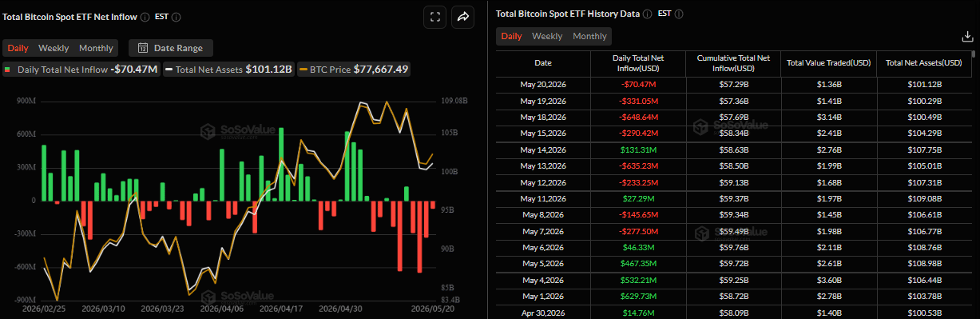This screenshot has height=319, width=980.
Task: Click the 109.08B right axis label
Action: coord(454,102)
